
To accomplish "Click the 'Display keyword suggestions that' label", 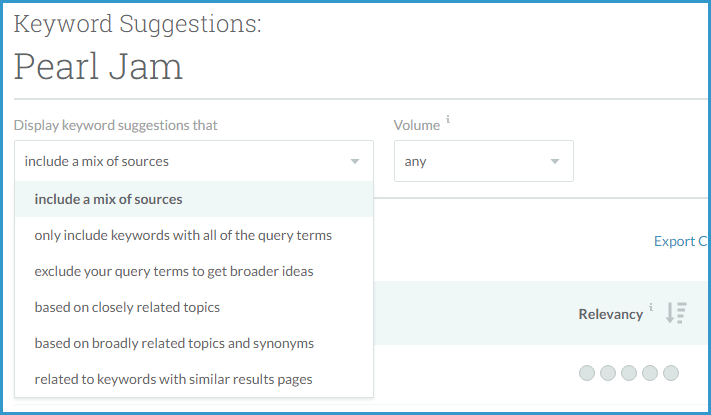I will click(x=116, y=125).
